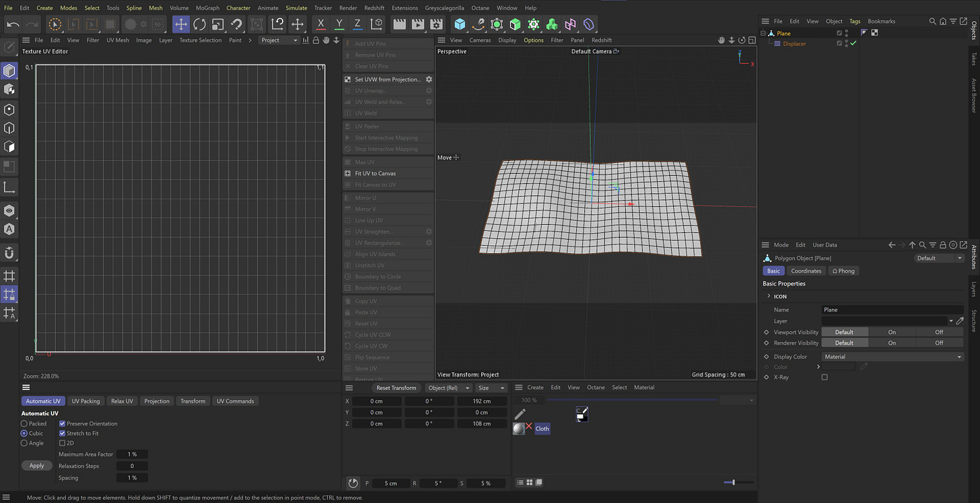This screenshot has height=503, width=980.
Task: Click the Undo arrow icon
Action: (13, 24)
